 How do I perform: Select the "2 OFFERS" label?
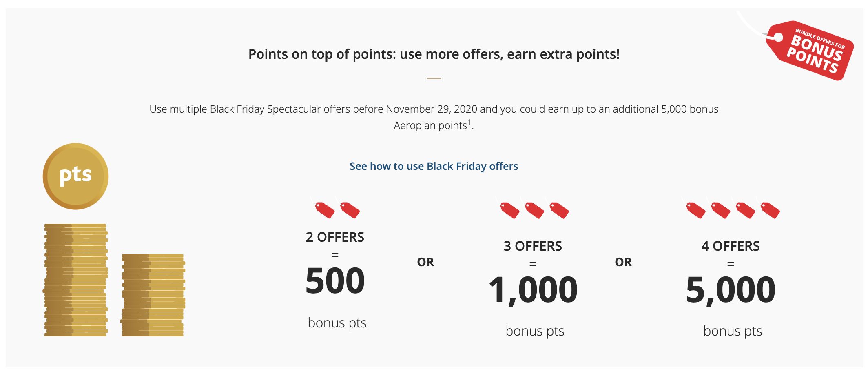335,237
